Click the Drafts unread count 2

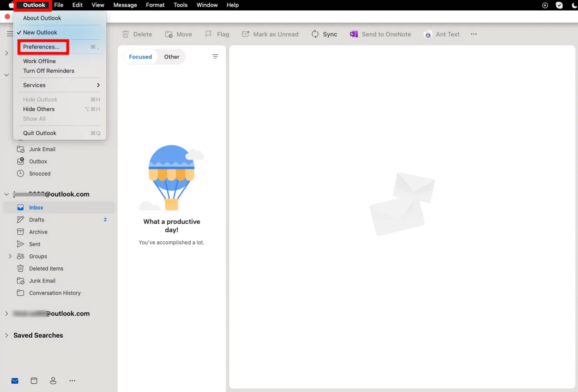(x=105, y=220)
